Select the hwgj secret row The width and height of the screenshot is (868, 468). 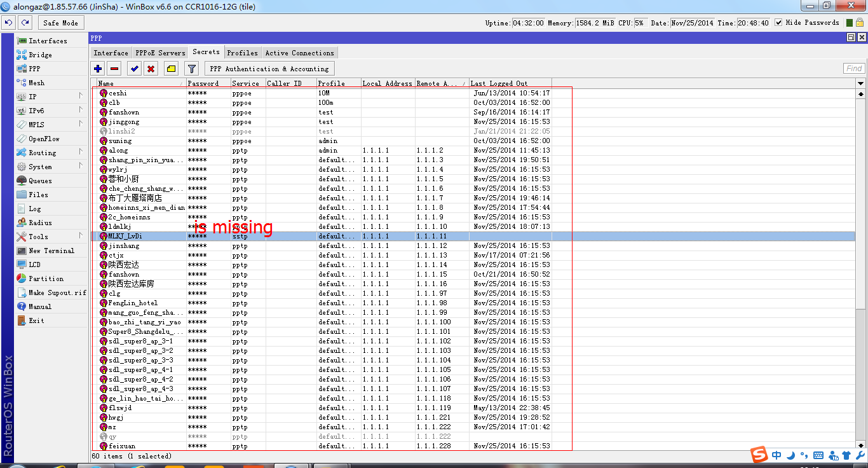coord(473,417)
